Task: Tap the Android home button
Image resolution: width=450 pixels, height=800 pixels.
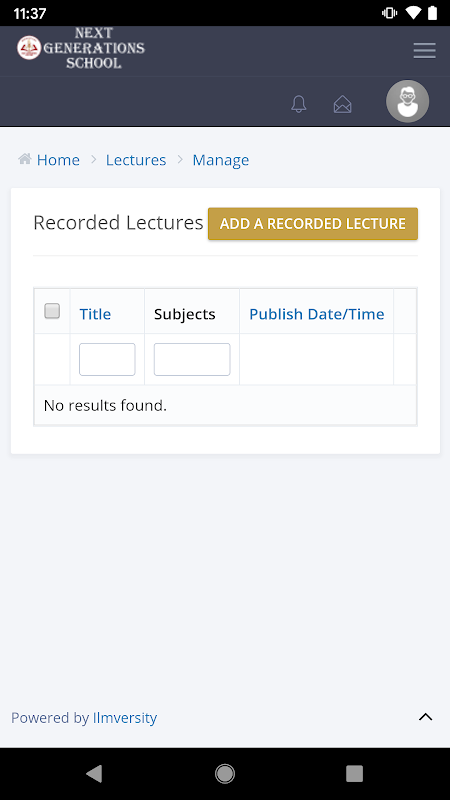Action: [224, 773]
